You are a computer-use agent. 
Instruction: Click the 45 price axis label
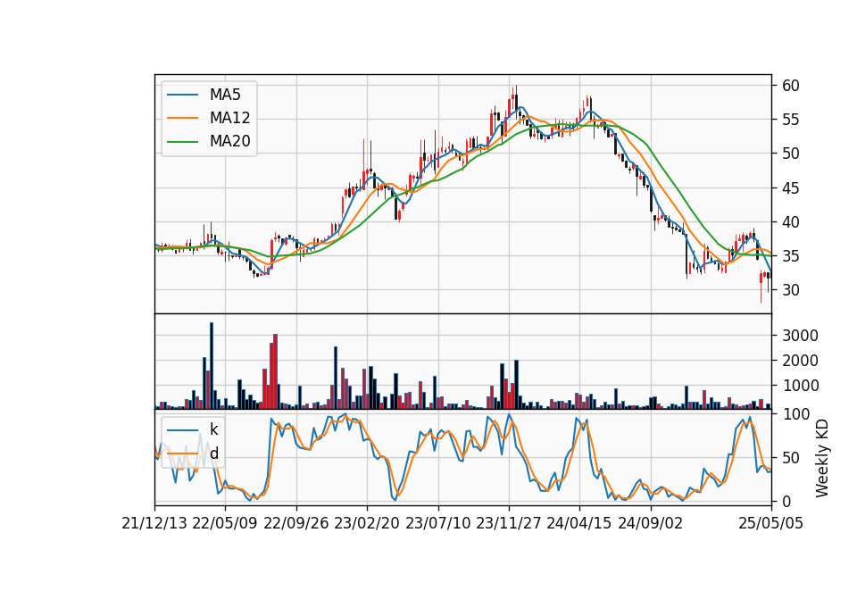pos(791,188)
